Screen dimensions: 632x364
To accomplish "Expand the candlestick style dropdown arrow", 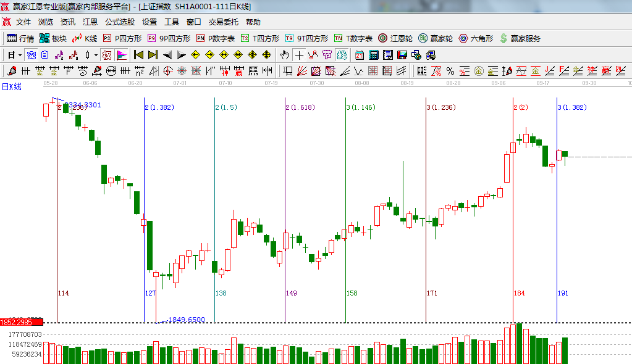I will pyautogui.click(x=96, y=55).
